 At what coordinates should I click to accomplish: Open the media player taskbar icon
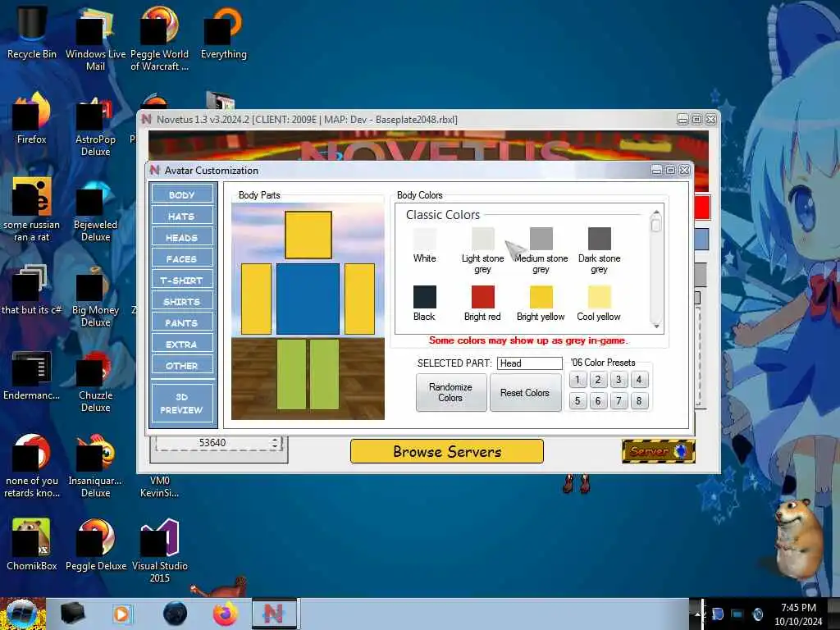tap(122, 614)
